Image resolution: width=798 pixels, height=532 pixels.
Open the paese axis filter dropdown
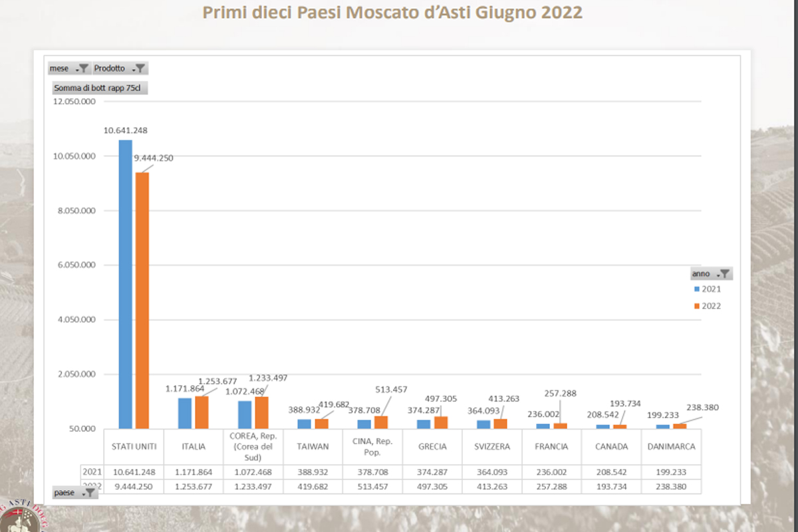(x=75, y=493)
